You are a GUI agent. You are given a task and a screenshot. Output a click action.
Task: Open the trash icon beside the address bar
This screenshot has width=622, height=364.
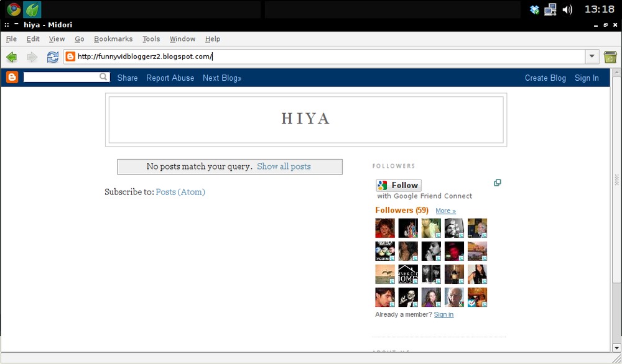pos(610,57)
